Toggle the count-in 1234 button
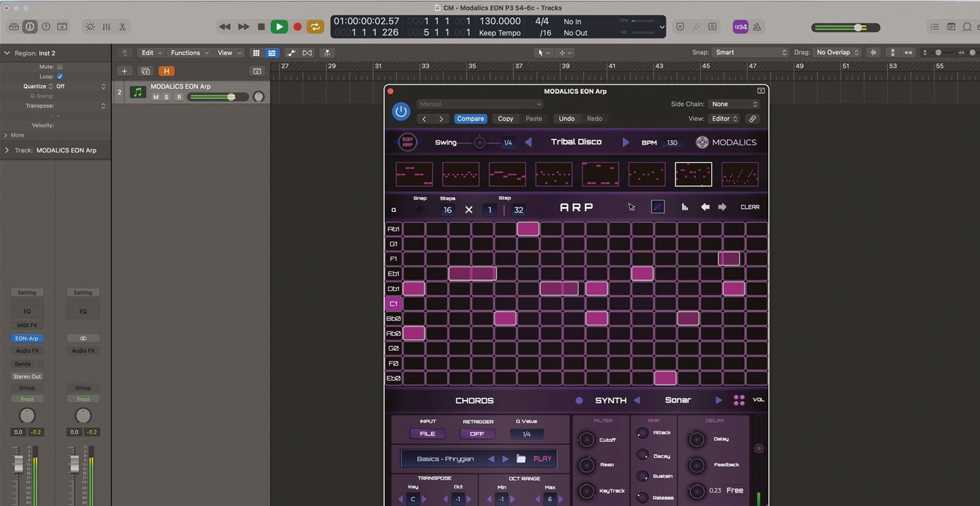The width and height of the screenshot is (980, 506). point(741,27)
